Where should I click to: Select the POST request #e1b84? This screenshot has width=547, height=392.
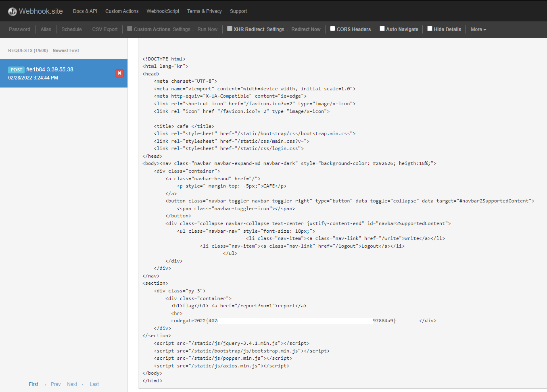[64, 73]
